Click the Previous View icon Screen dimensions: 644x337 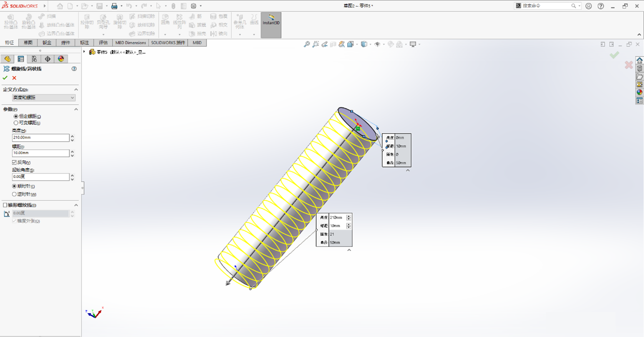pyautogui.click(x=325, y=44)
